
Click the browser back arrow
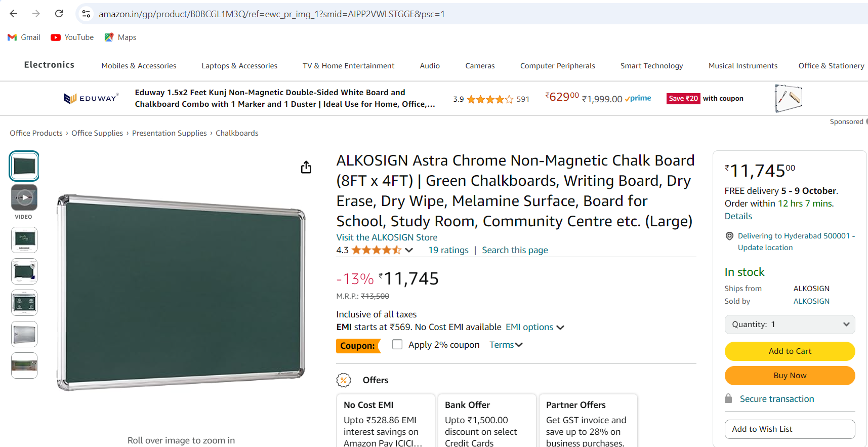pos(14,14)
